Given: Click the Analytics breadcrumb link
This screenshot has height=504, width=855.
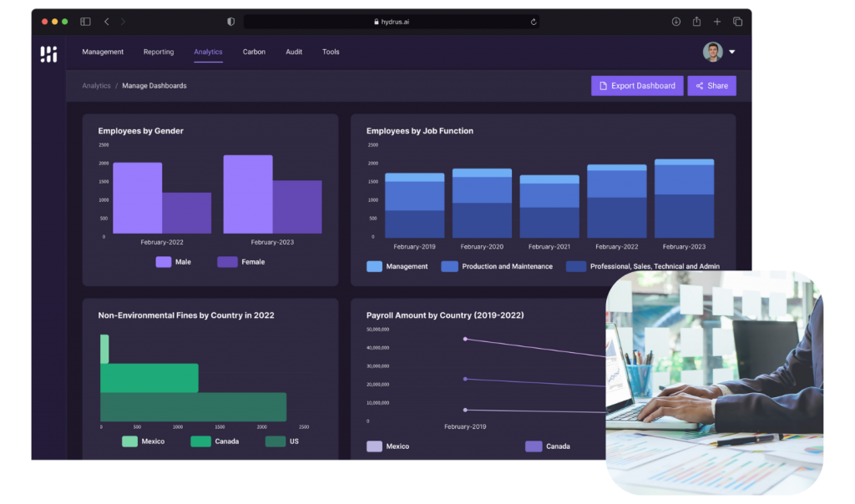Looking at the screenshot, I should point(97,86).
